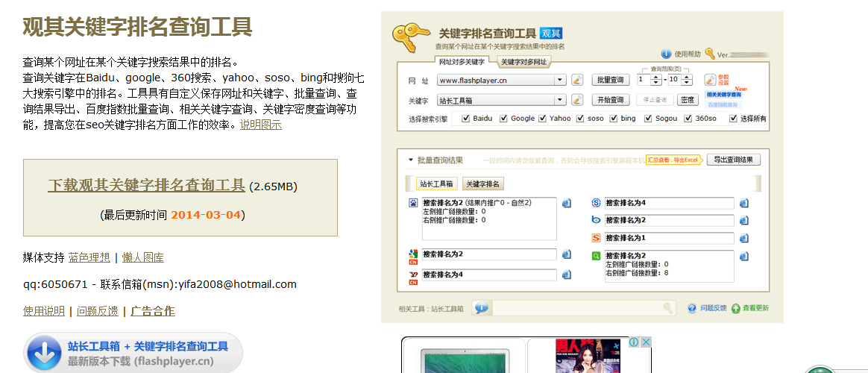Click the blue download arrow banner icon
The height and width of the screenshot is (373, 868).
(44, 353)
